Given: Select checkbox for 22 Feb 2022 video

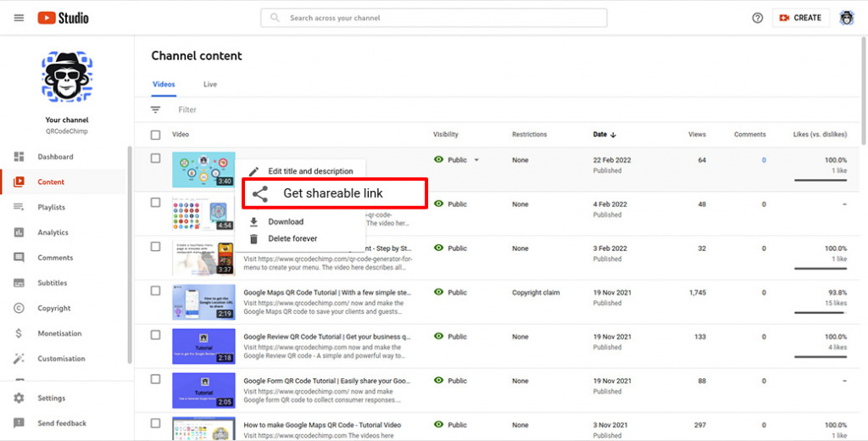Looking at the screenshot, I should point(156,159).
